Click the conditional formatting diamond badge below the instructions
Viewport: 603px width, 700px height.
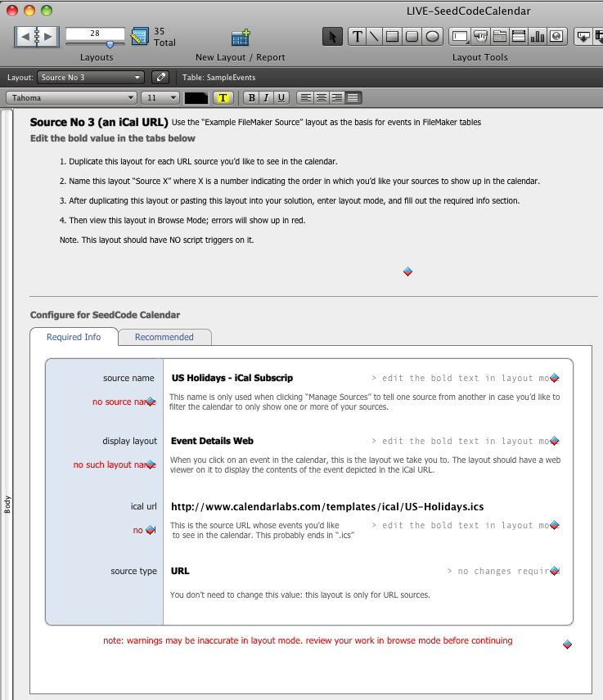coord(407,271)
